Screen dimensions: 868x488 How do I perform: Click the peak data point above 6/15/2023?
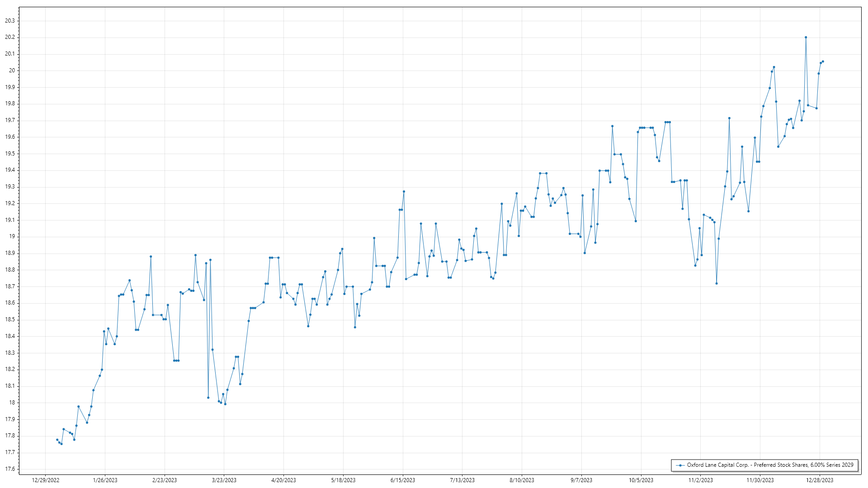[404, 192]
